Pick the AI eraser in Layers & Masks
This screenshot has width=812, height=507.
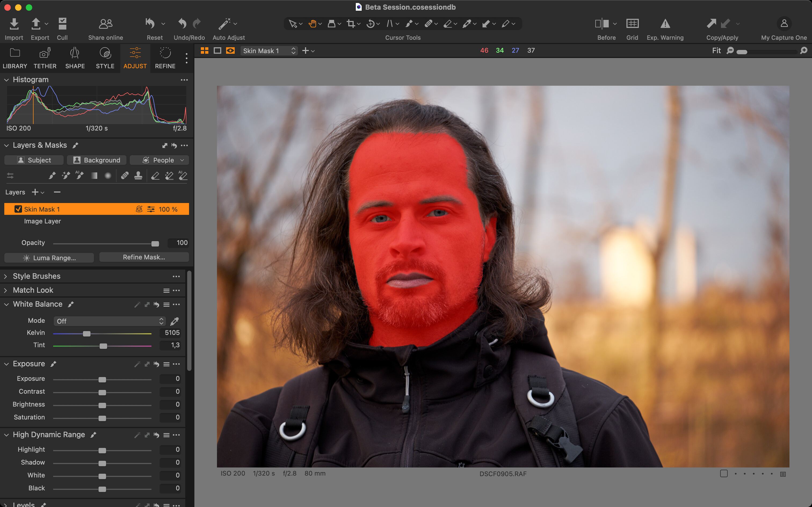pos(183,175)
